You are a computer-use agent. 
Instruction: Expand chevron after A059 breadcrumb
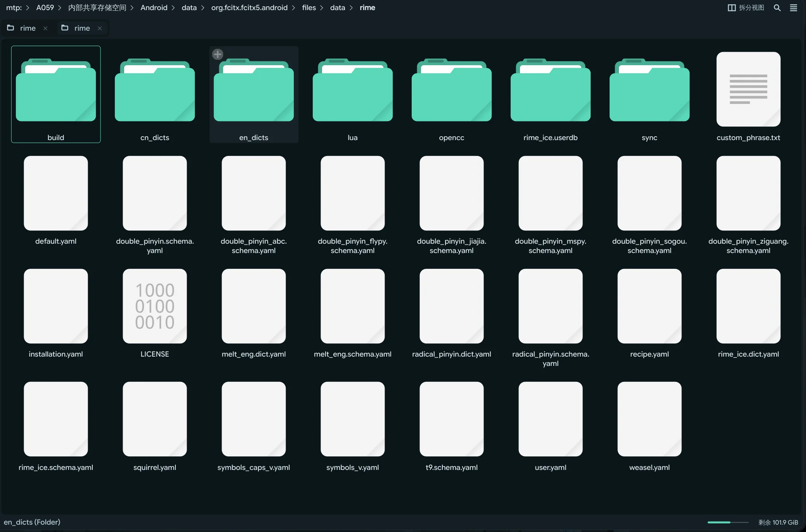[60, 8]
